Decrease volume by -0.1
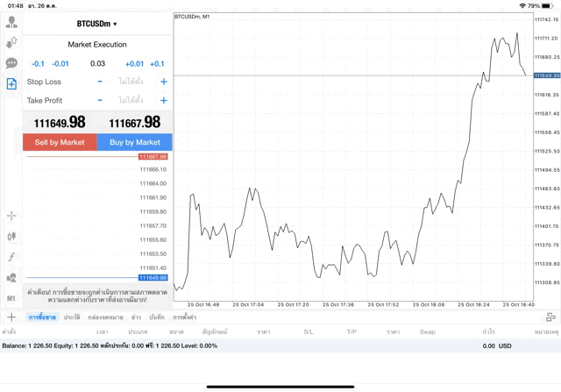 [x=38, y=63]
